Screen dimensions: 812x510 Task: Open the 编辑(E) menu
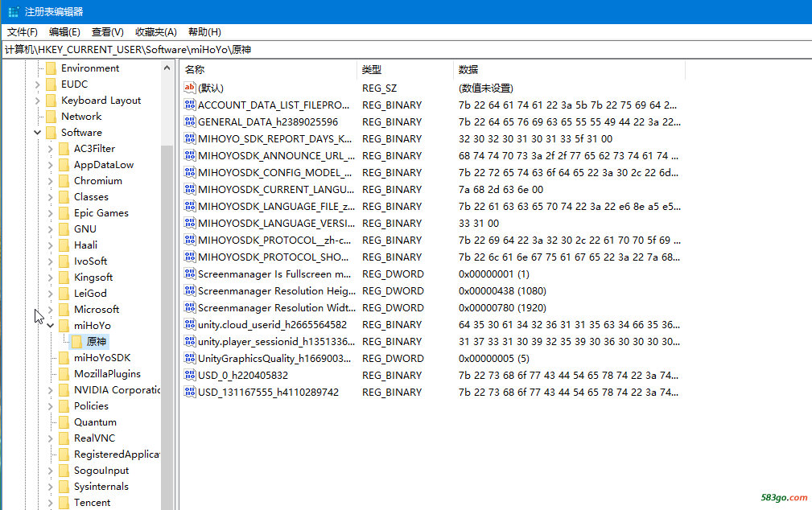coord(64,32)
